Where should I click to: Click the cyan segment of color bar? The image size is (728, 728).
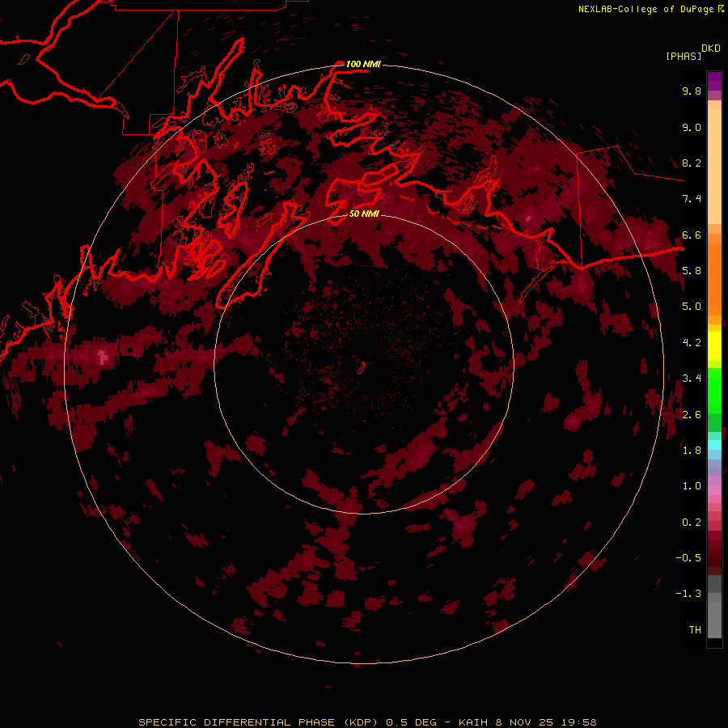pos(714,445)
